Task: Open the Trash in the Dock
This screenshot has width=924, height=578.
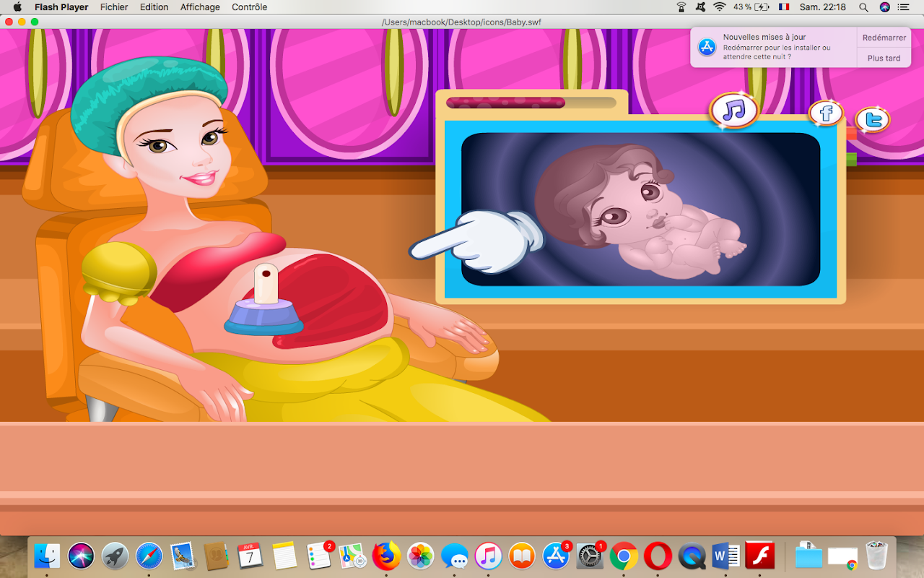Action: 876,556
